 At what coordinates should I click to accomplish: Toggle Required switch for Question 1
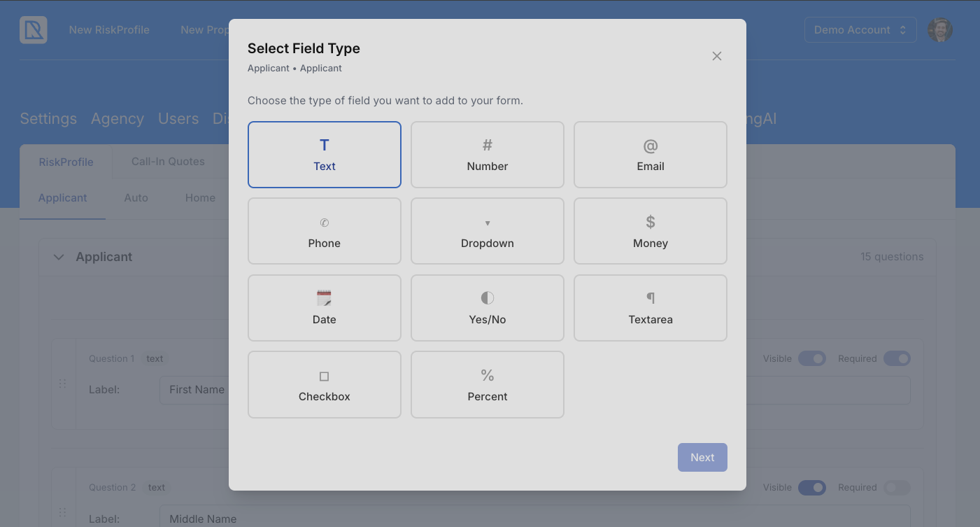click(x=897, y=358)
